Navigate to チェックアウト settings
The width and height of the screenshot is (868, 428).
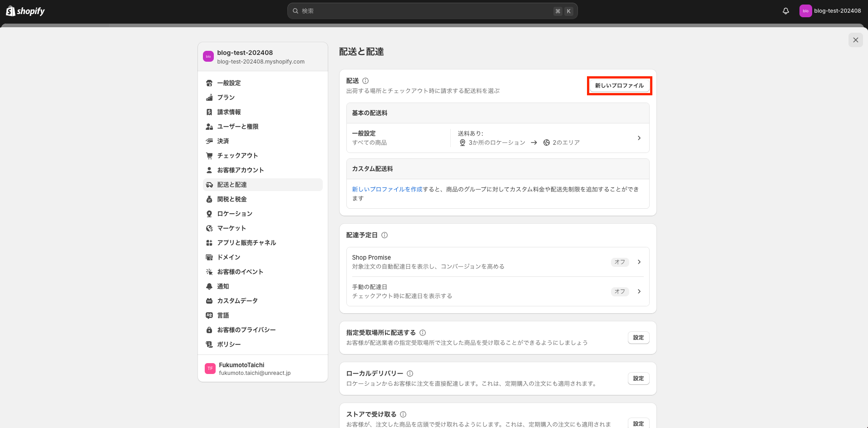click(x=262, y=156)
